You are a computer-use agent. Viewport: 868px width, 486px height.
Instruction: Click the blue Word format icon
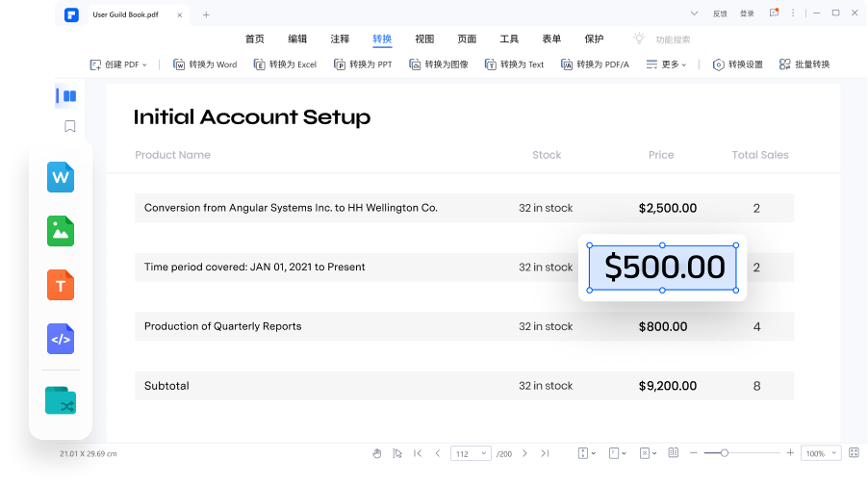(61, 177)
